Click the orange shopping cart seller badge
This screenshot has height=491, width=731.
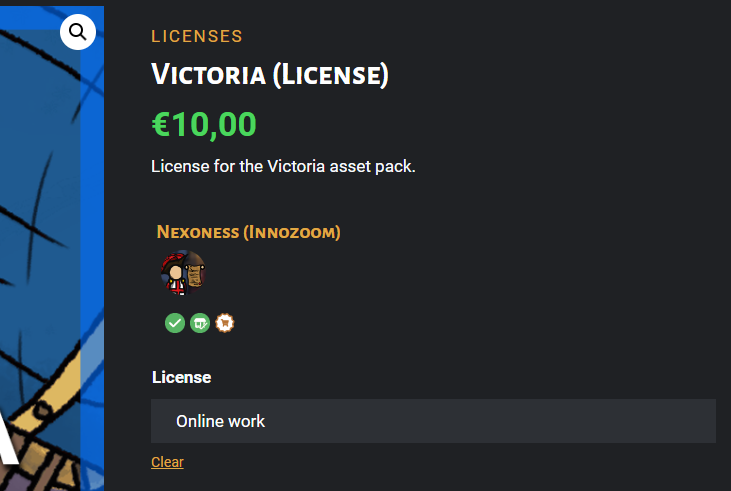[x=225, y=323]
